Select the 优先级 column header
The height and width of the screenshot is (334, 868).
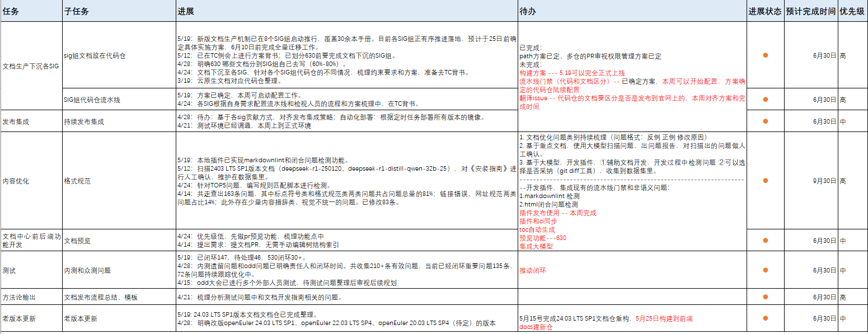coord(852,11)
